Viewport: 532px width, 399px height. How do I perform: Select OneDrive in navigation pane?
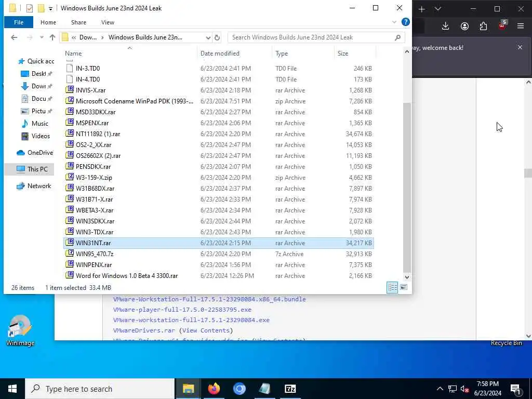click(35, 153)
